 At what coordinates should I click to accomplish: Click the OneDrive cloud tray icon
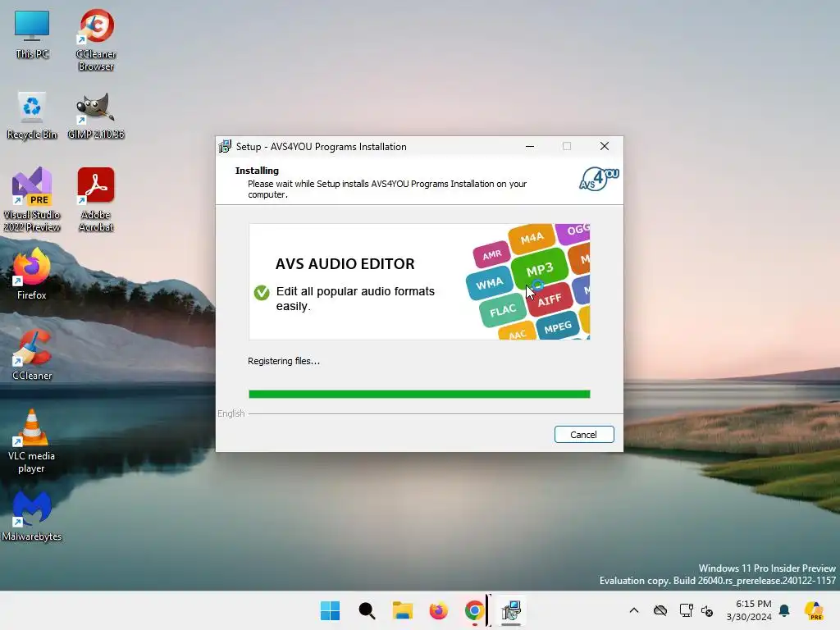[660, 610]
